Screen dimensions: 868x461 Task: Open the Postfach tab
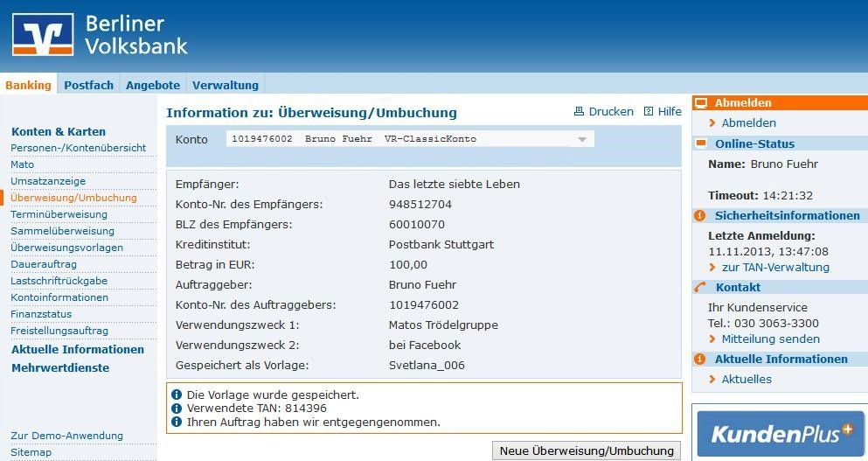pos(88,86)
